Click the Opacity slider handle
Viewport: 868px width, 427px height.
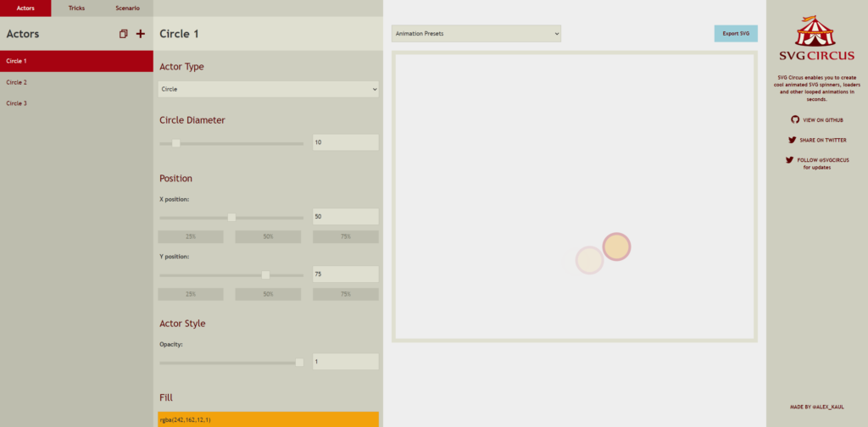point(299,363)
